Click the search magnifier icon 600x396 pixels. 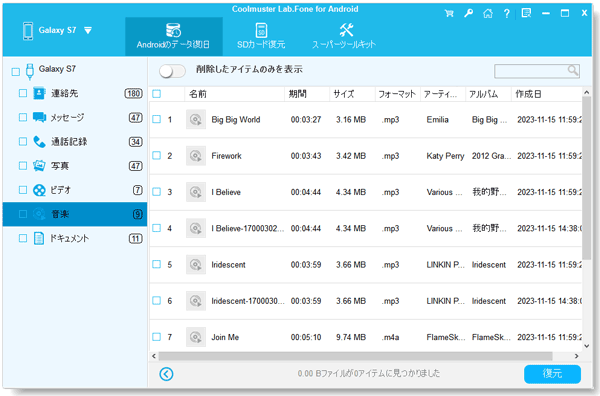pos(572,70)
